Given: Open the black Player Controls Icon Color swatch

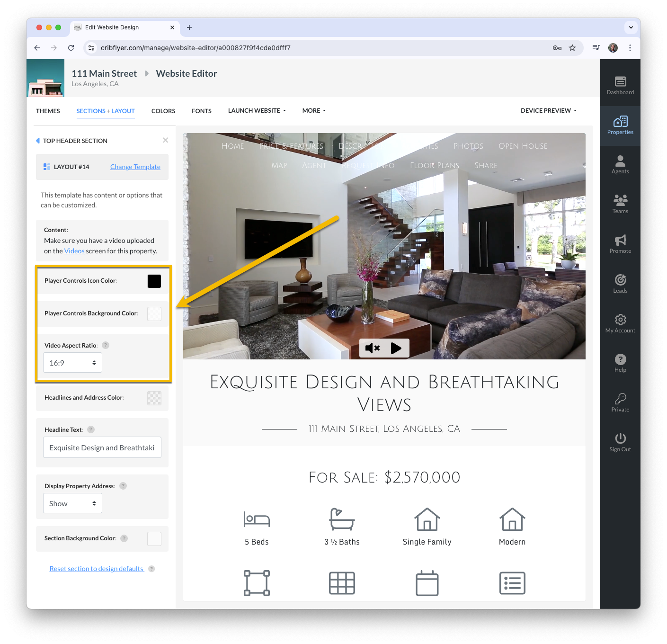Looking at the screenshot, I should (x=154, y=281).
